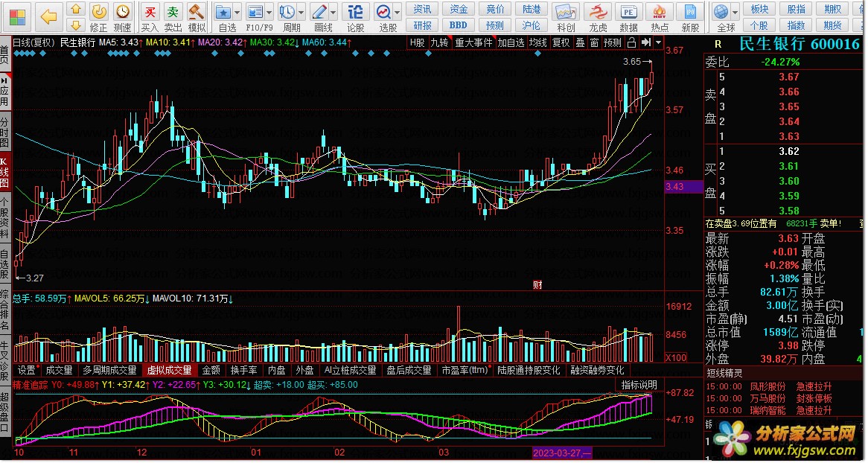Image resolution: width=868 pixels, height=463 pixels.
Task: Open the 自选股 side tab
Action: (4, 264)
